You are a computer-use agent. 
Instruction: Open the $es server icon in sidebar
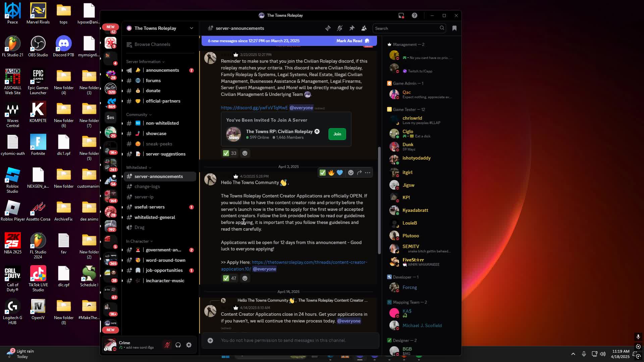pyautogui.click(x=110, y=117)
